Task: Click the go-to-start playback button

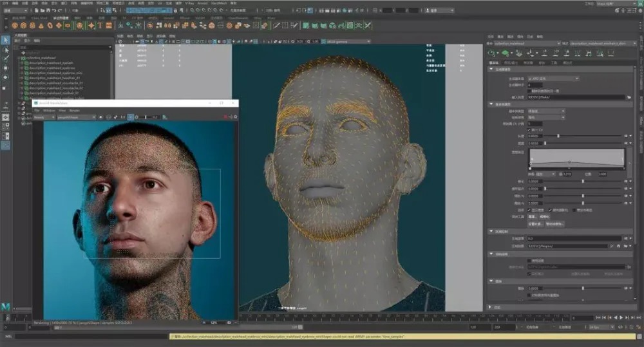Action: 598,317
